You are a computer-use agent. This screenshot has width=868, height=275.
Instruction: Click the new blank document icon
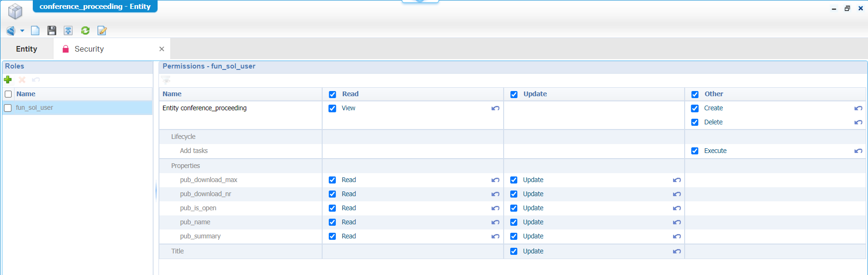[35, 31]
